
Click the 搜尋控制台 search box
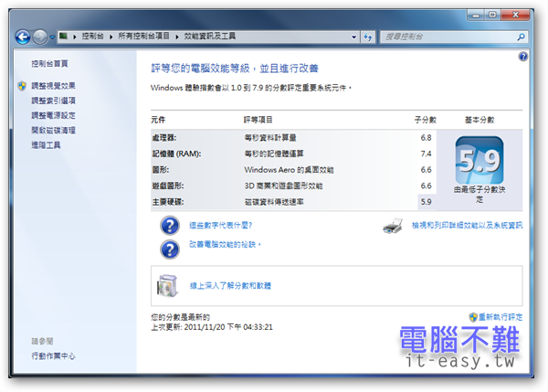(448, 37)
